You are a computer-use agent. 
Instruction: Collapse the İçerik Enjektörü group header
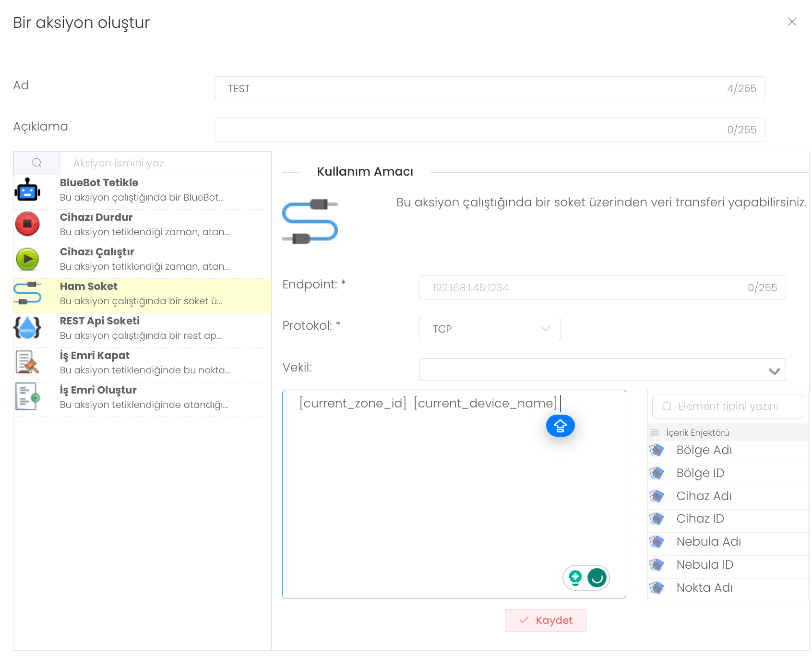click(697, 432)
